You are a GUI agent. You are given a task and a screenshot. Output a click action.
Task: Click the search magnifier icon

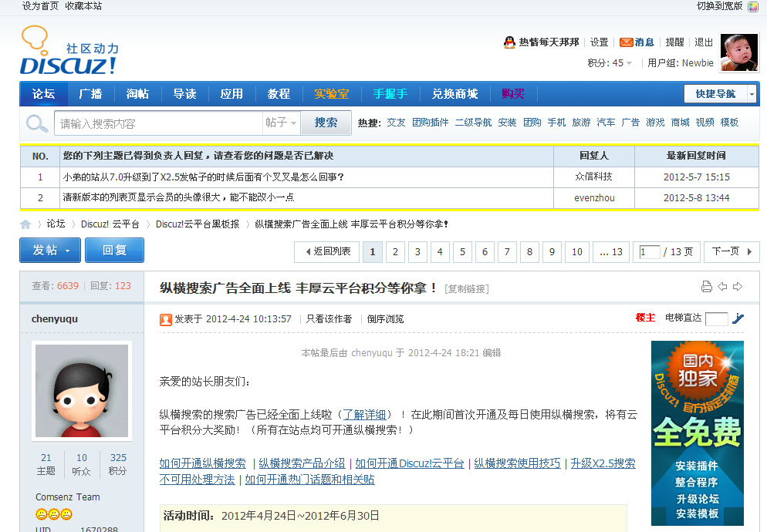(x=36, y=123)
